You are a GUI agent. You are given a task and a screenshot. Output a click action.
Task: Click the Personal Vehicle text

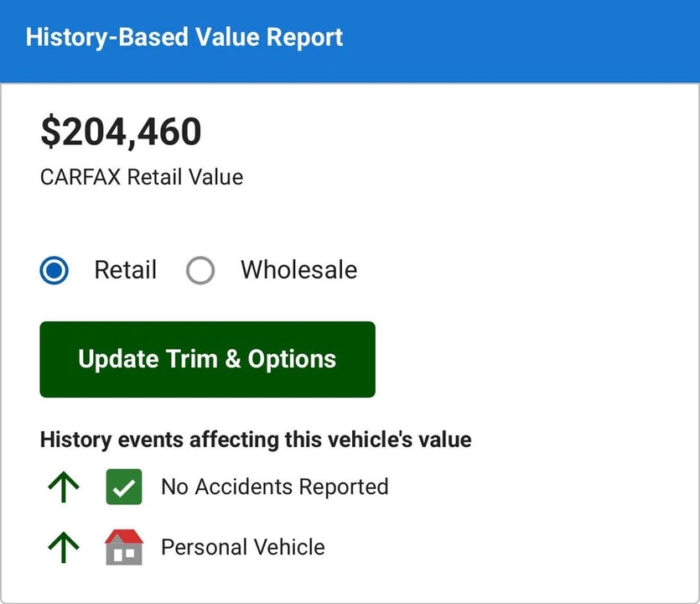(x=243, y=547)
